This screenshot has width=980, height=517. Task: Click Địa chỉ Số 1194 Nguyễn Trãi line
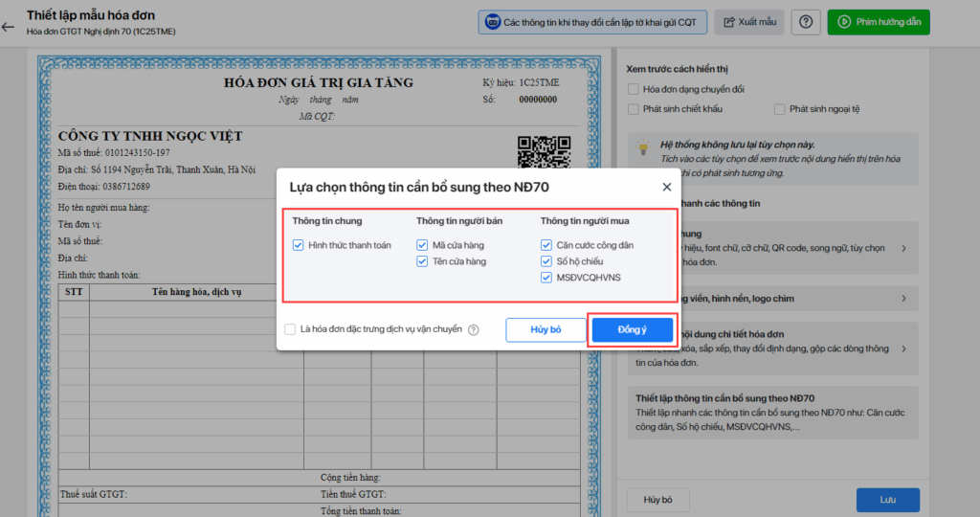point(157,170)
